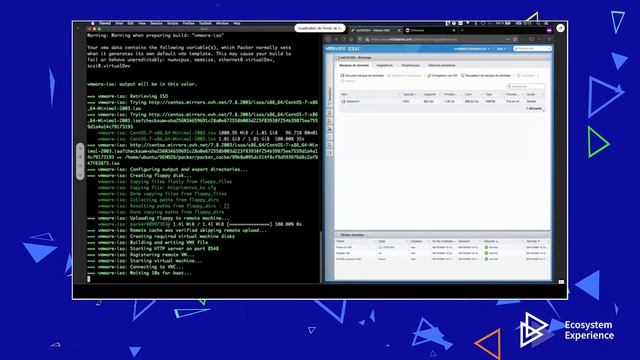
Task: Click the second icon in ESXi navigator strip
Action: (330, 121)
